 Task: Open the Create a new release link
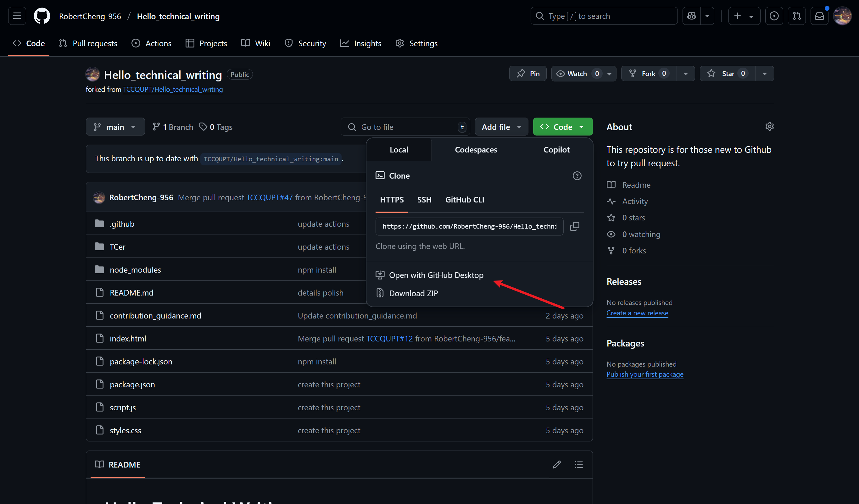pyautogui.click(x=637, y=313)
